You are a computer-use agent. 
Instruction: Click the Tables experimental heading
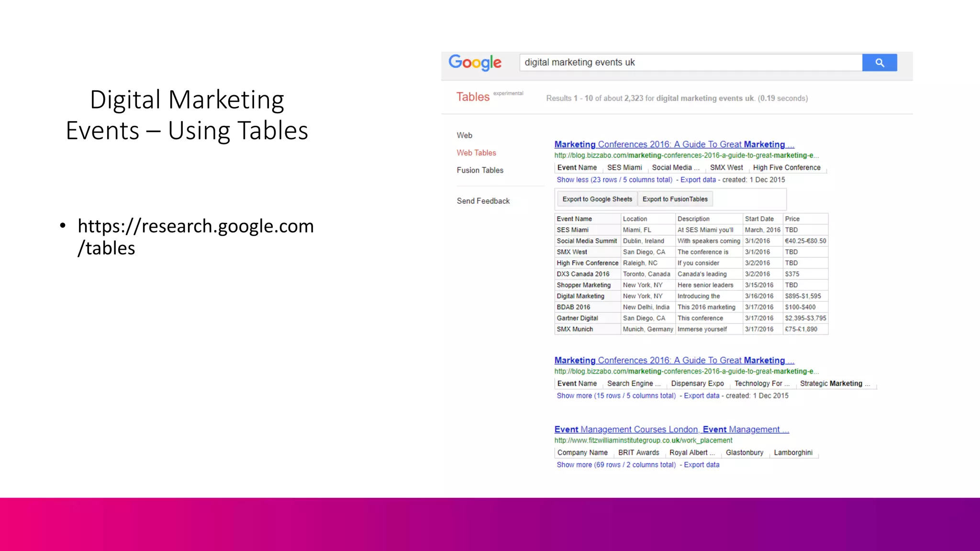pyautogui.click(x=473, y=97)
